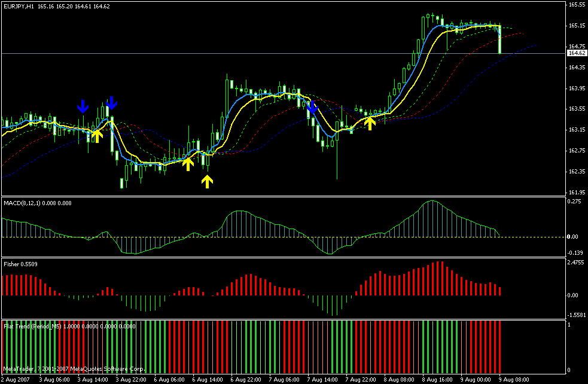Click the 6 Aug 06:00 time label
Screen dimensions: 588x384
(168, 380)
